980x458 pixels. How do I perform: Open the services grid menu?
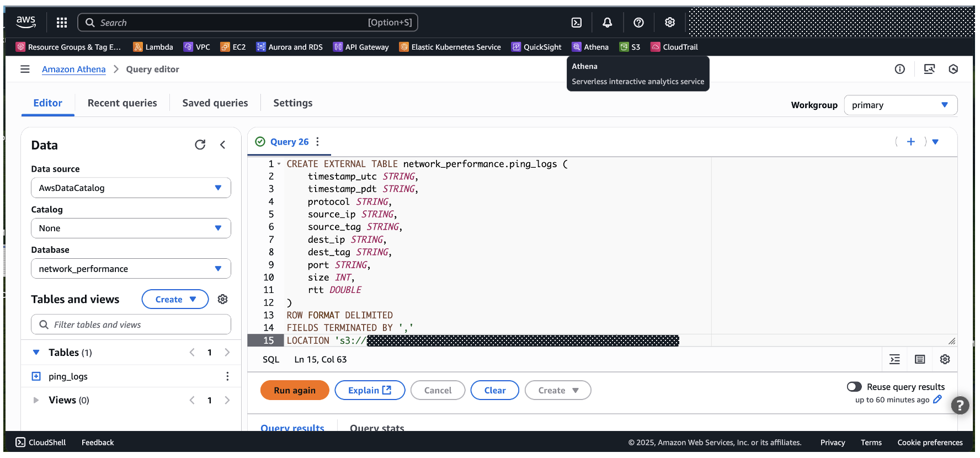[x=62, y=23]
